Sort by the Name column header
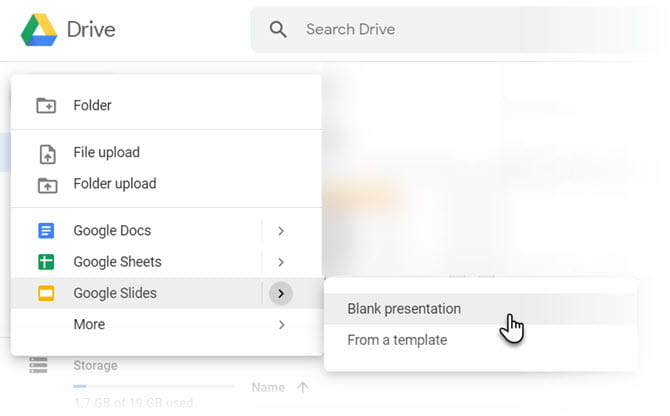This screenshot has height=416, width=670. click(268, 387)
